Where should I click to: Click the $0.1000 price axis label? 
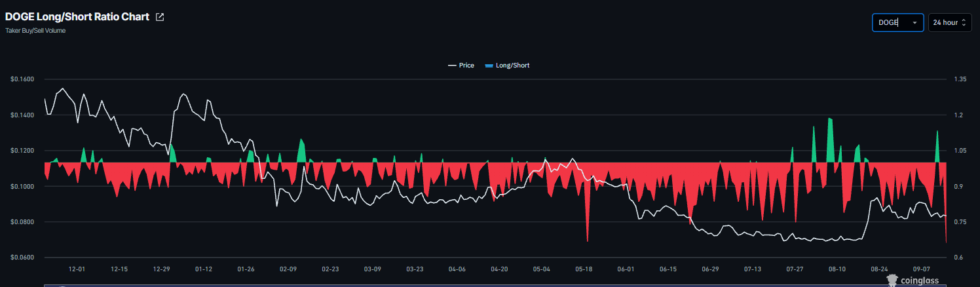coord(22,187)
